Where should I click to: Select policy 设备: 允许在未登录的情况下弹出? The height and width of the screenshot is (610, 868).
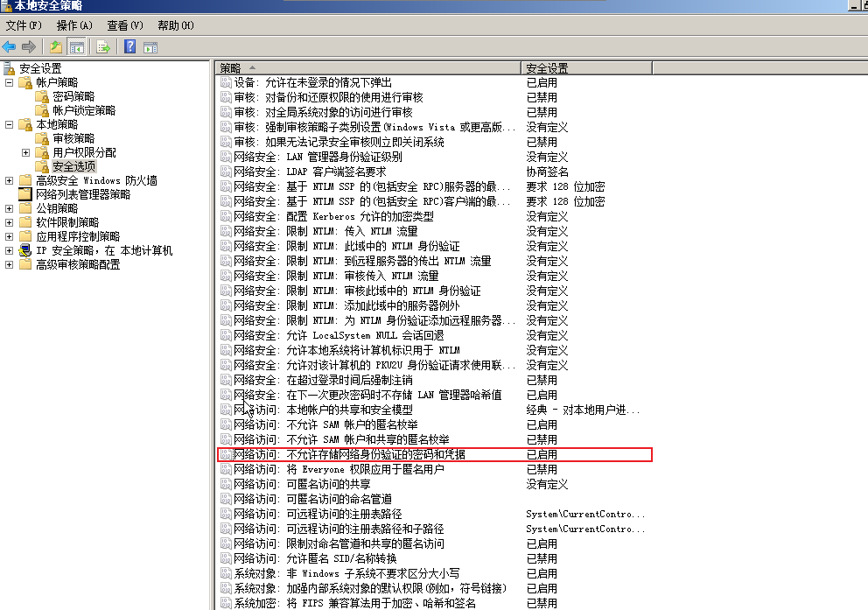click(312, 82)
